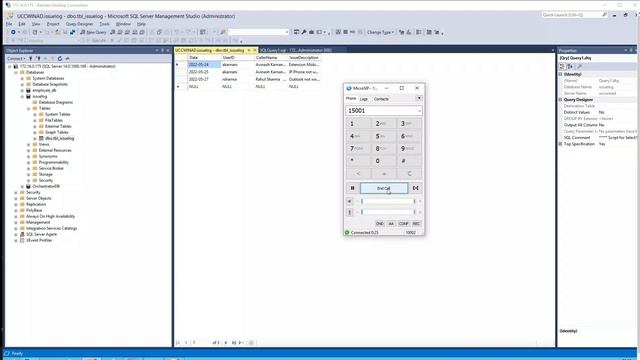Mute the microphone in MicroSIP

pyautogui.click(x=349, y=212)
